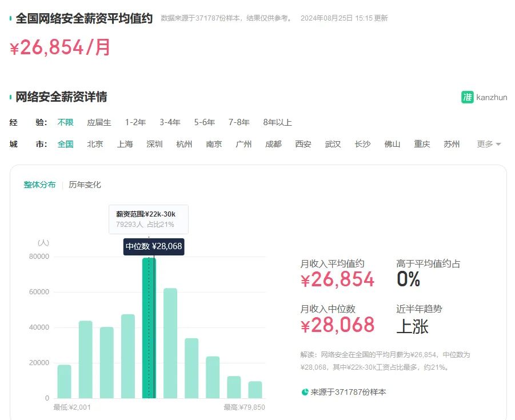Image resolution: width=515 pixels, height=420 pixels.
Task: Expand the 更多 cities dropdown
Action: (x=489, y=144)
